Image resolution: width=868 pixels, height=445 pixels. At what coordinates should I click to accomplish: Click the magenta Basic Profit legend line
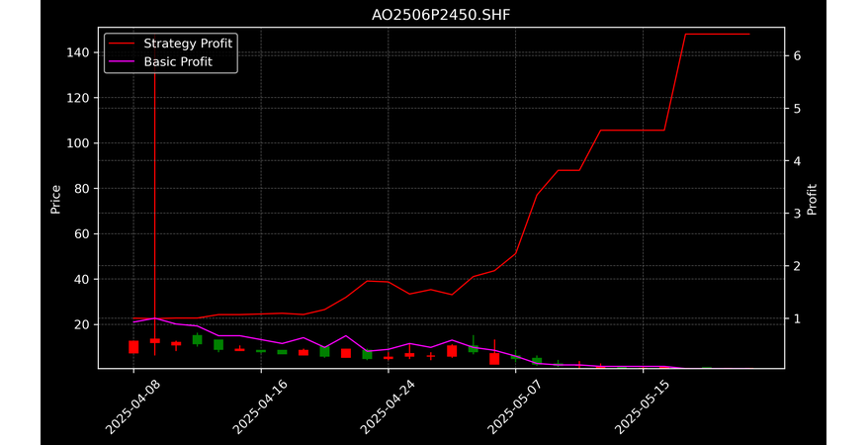point(122,61)
